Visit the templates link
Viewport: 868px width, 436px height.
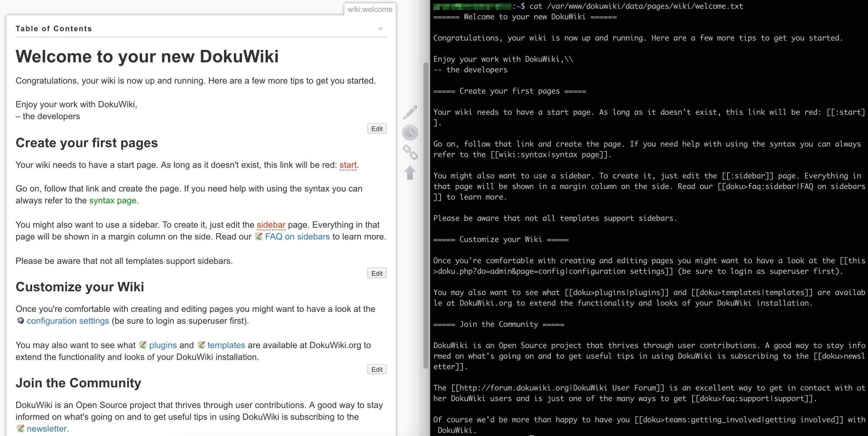(x=226, y=345)
